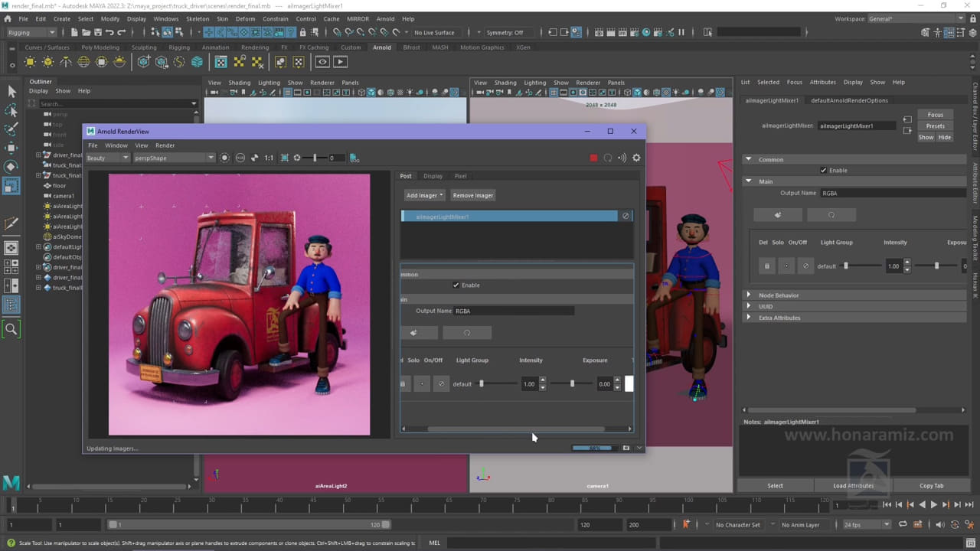Click the Focus button in the Attribute Editor

click(935, 115)
